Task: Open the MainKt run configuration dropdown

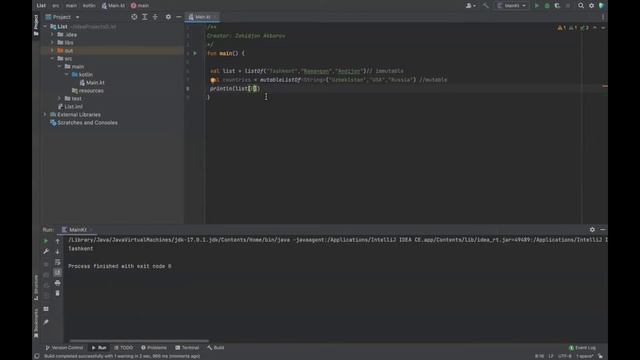Action: click(511, 6)
